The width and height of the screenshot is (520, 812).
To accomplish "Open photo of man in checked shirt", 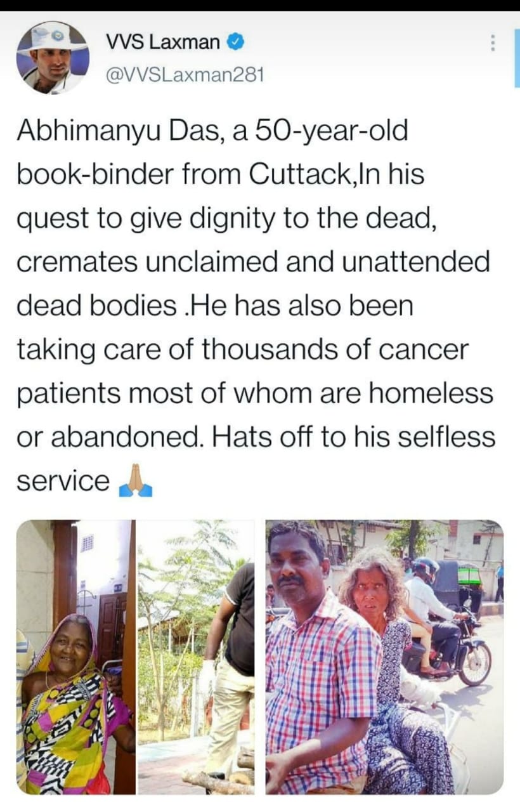I will pos(384,657).
